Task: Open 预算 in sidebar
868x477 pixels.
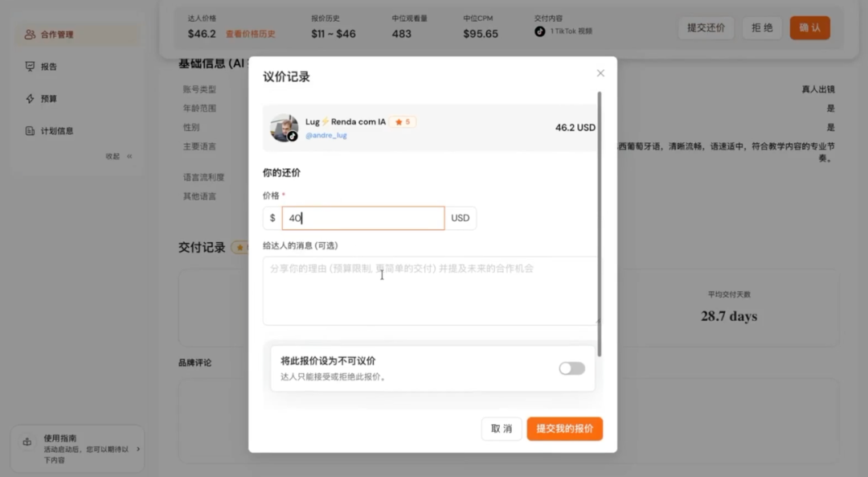Action: (x=77, y=99)
